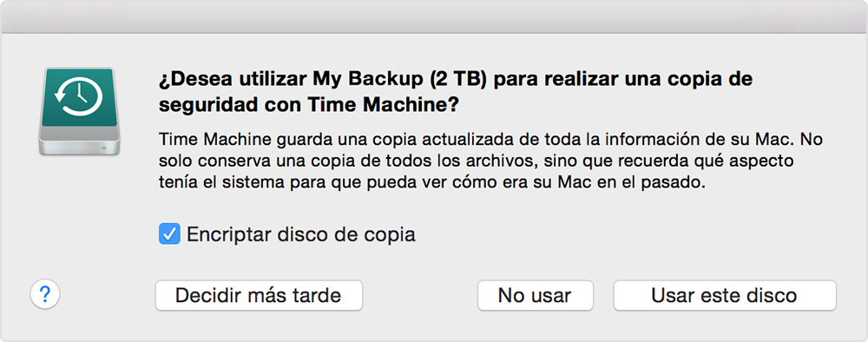
Task: Click the 'Encriptar disco de copia' label text
Action: 300,234
